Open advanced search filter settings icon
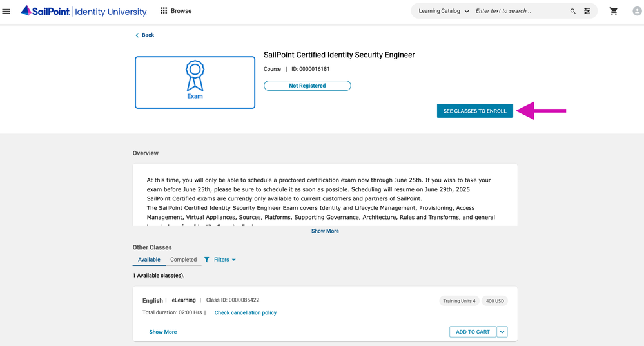The width and height of the screenshot is (644, 346). [587, 11]
